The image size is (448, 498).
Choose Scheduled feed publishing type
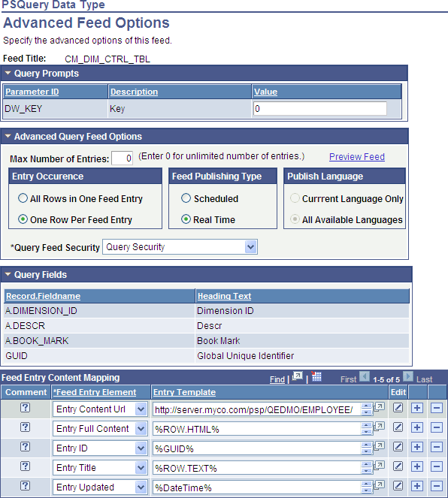click(186, 198)
